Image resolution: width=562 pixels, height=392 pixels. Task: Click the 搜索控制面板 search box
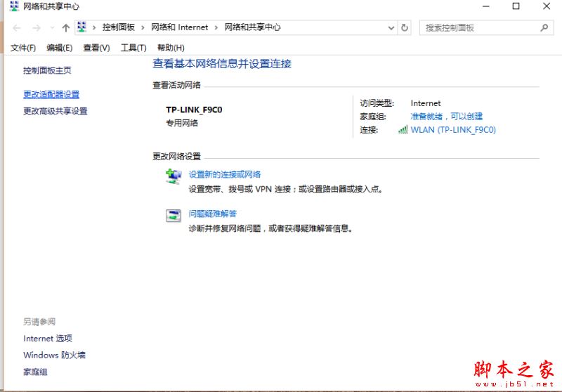coord(486,27)
